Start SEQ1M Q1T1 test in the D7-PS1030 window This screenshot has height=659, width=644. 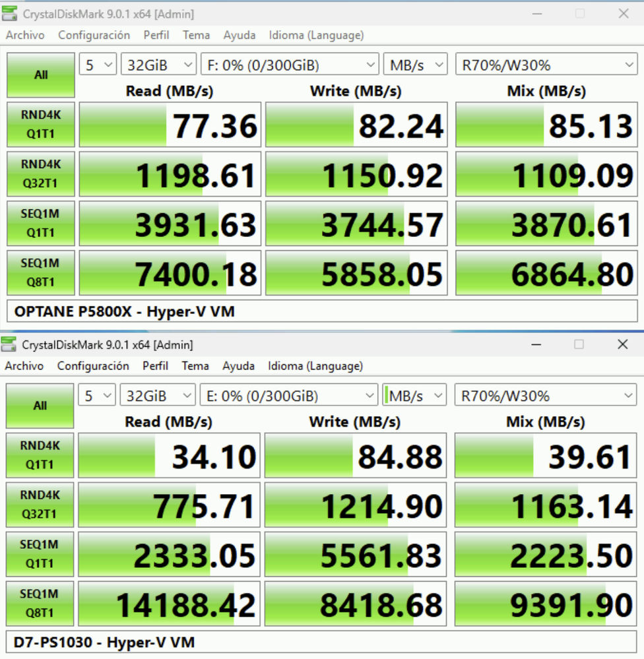[x=40, y=554]
